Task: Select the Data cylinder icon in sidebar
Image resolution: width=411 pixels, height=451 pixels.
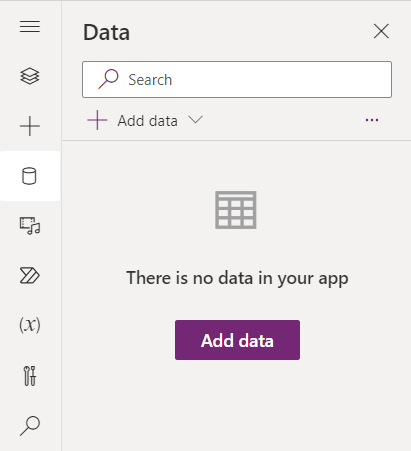Action: point(29,176)
